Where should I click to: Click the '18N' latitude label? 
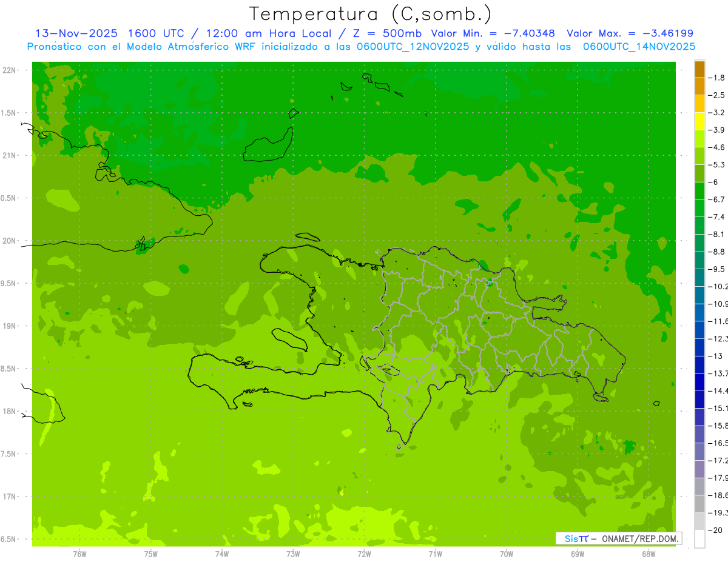click(x=10, y=412)
